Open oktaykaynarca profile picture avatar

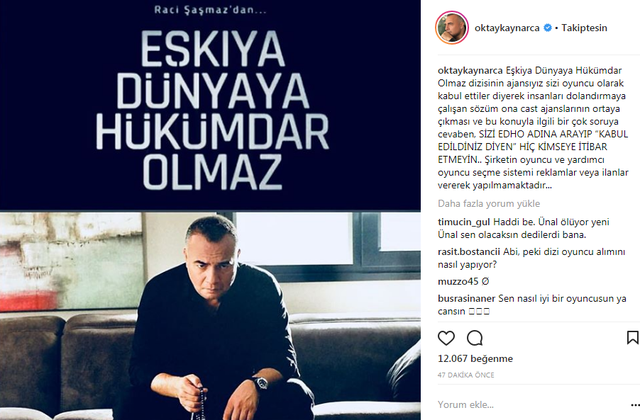452,27
